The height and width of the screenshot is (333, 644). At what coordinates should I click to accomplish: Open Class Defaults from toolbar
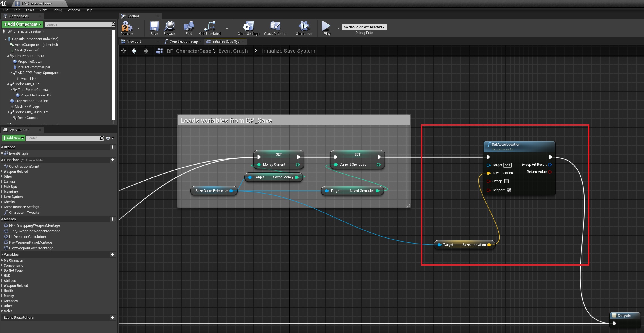tap(275, 27)
